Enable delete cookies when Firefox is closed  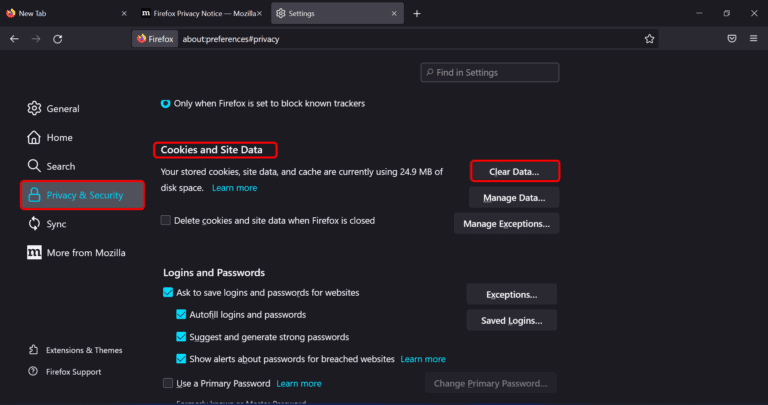(x=167, y=220)
